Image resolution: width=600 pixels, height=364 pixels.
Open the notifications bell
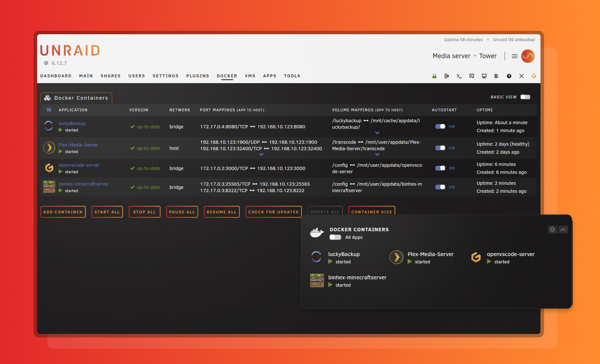click(x=534, y=76)
